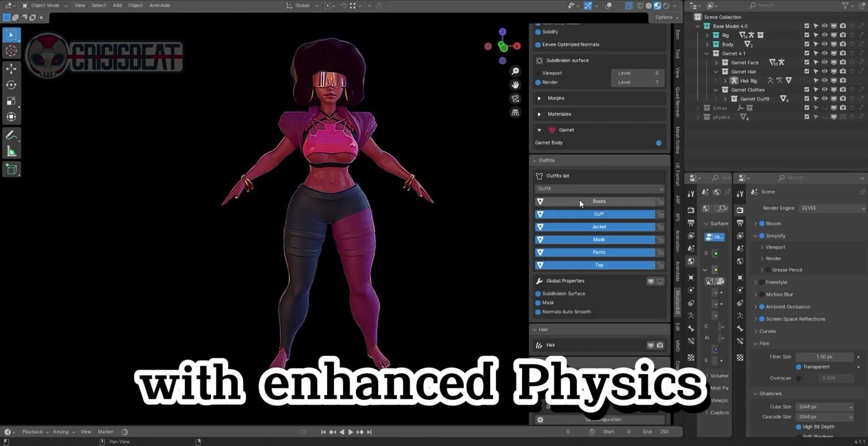Open the AnimAide menu
868x446 pixels.
(x=160, y=6)
